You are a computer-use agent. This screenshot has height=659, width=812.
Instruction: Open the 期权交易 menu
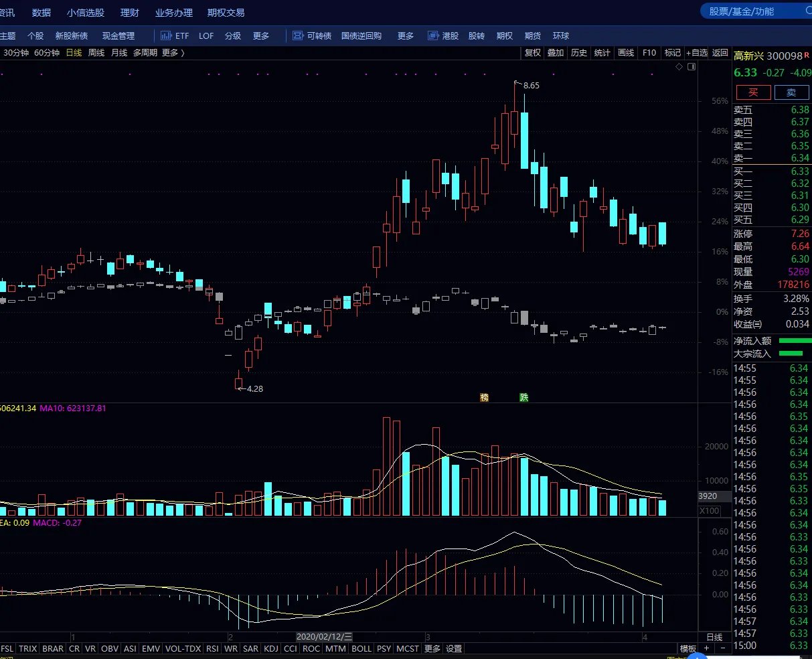(226, 13)
